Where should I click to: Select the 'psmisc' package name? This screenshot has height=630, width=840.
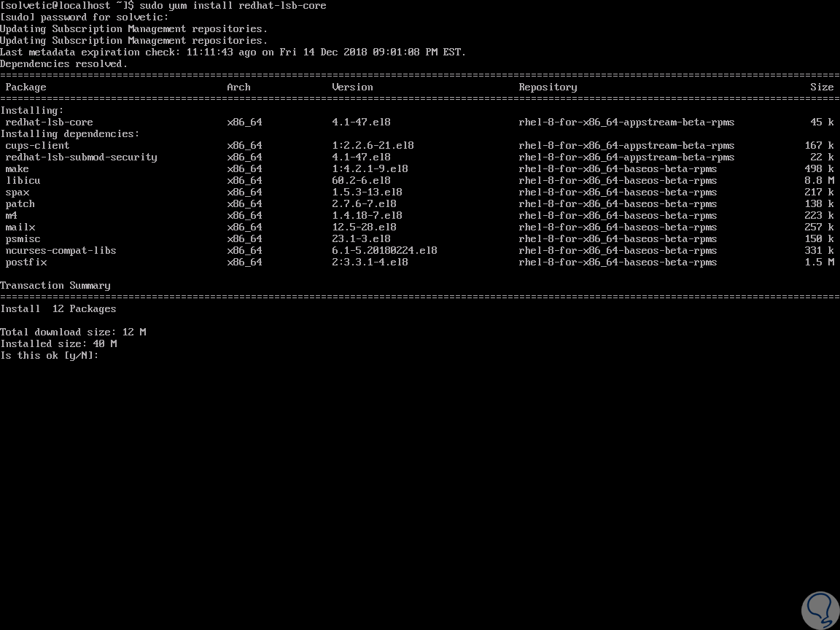[23, 239]
